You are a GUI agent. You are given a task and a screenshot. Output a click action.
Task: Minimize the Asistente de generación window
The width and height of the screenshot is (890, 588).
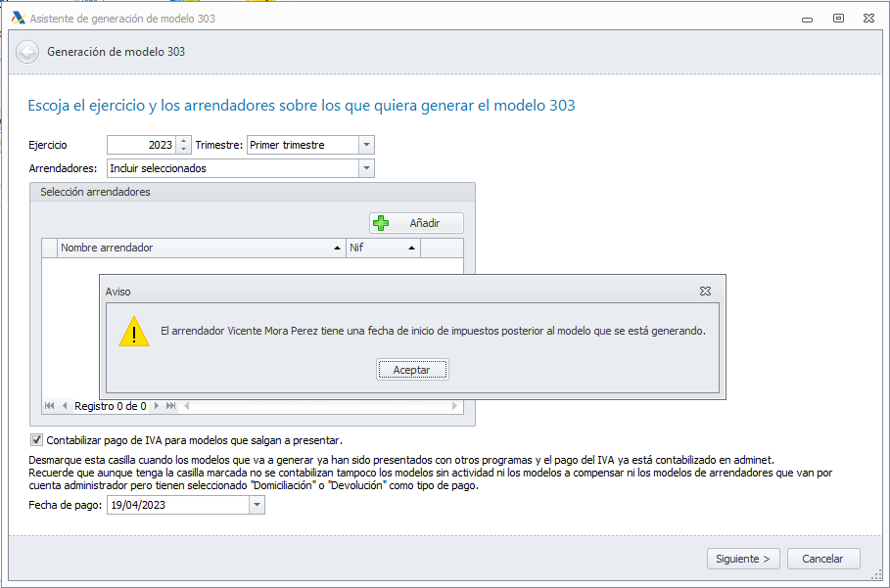click(807, 19)
